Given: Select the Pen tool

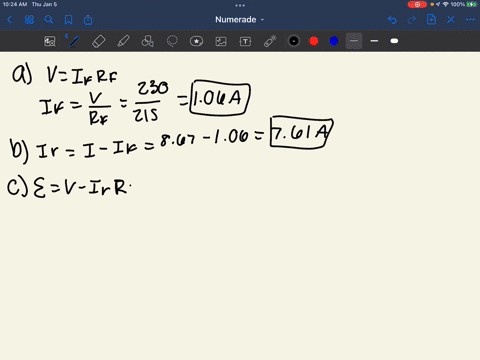Looking at the screenshot, I should click(x=74, y=41).
